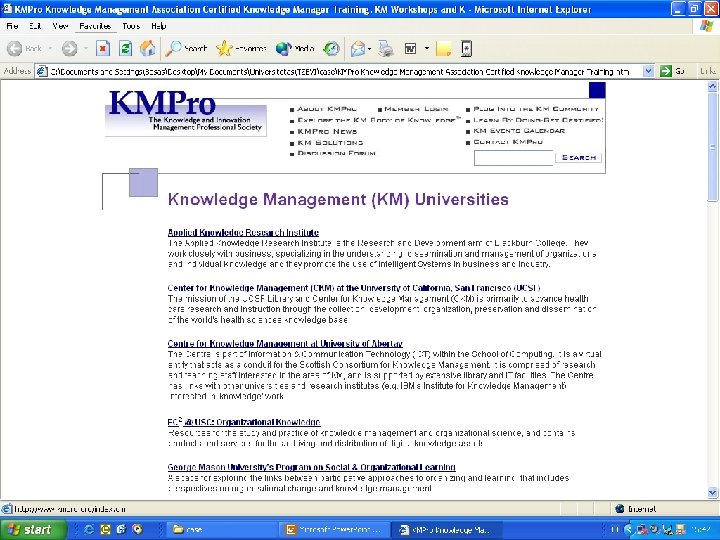Open the Tools menu
The image size is (720, 540).
131,26
